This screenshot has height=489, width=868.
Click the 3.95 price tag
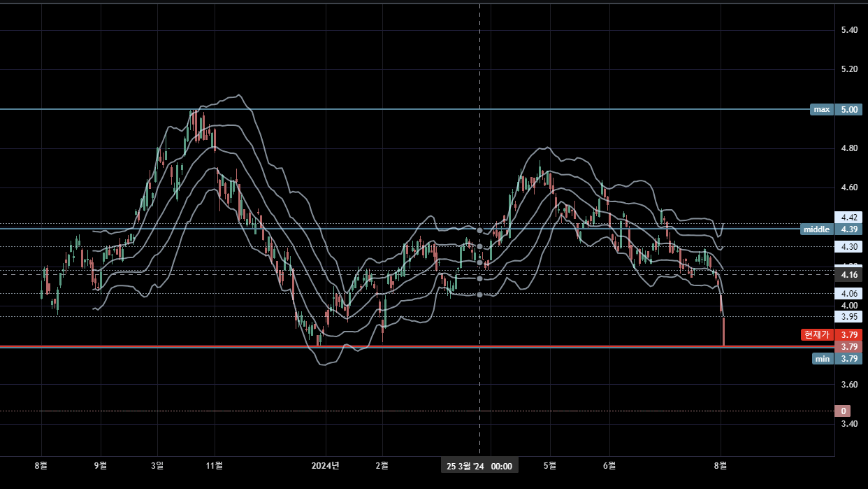tap(849, 316)
